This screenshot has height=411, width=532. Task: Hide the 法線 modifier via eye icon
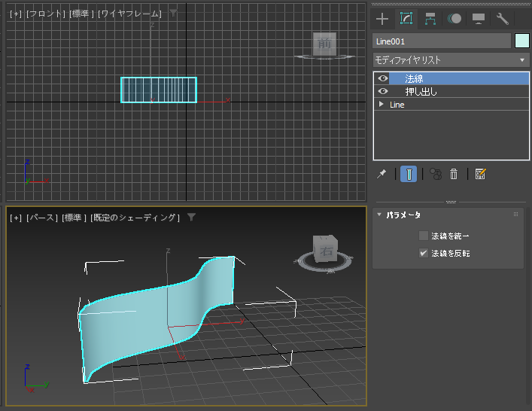(x=383, y=78)
